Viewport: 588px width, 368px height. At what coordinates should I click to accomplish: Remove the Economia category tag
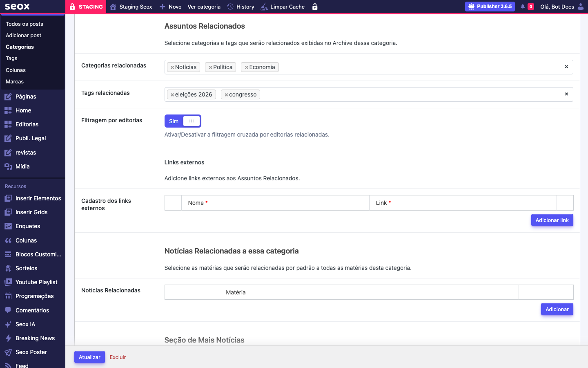point(246,67)
